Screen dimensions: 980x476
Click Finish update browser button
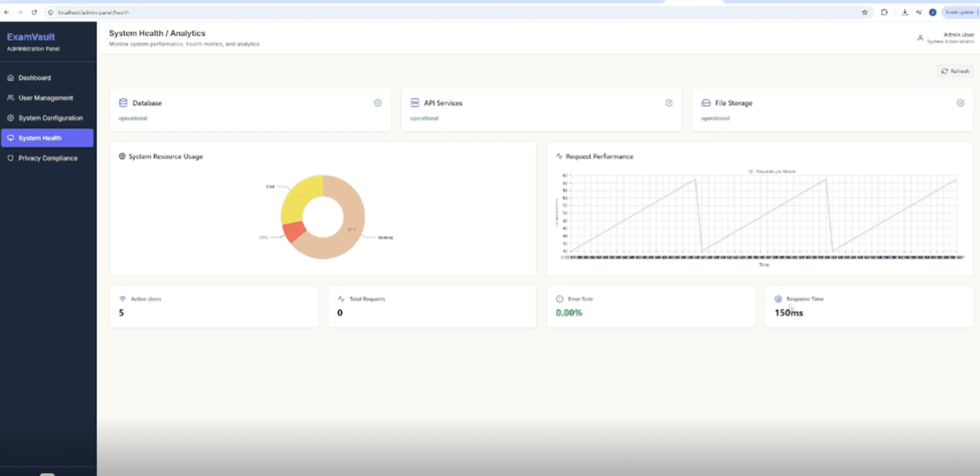tap(960, 12)
